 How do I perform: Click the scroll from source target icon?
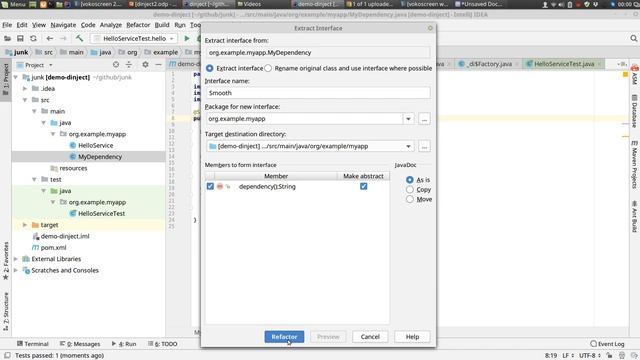point(116,64)
